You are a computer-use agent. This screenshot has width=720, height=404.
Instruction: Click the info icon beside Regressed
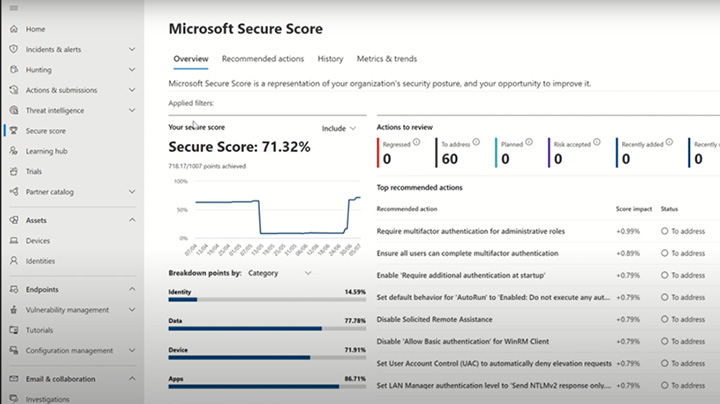pyautogui.click(x=416, y=142)
